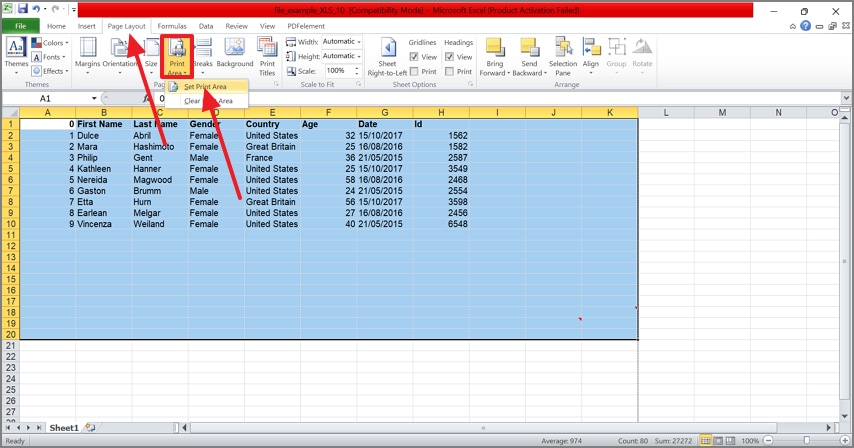
Task: Open the Selection Pane
Action: (x=563, y=56)
